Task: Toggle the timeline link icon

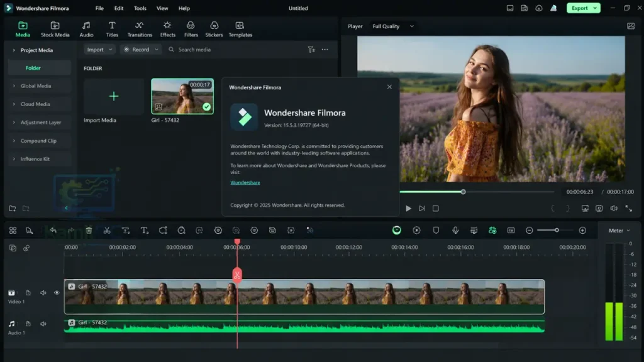Action: [x=26, y=248]
